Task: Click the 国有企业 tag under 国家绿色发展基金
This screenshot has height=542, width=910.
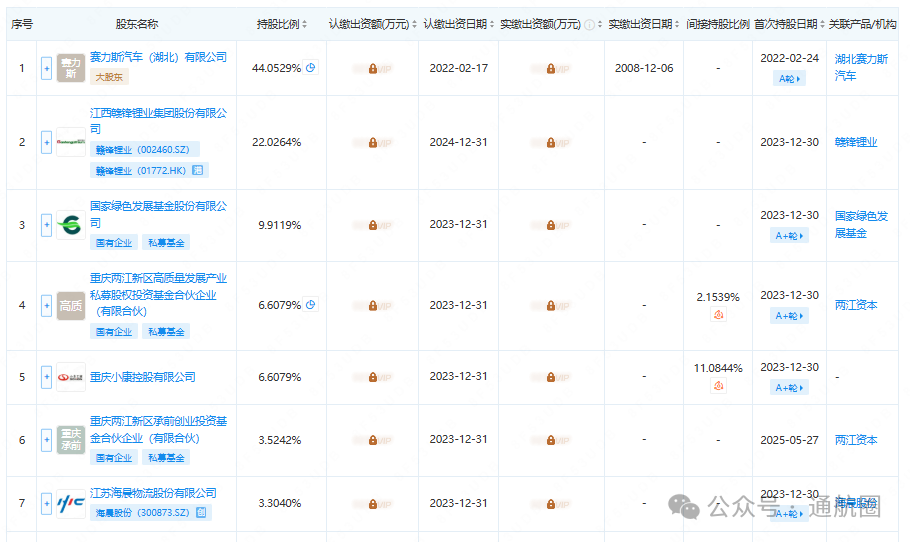Action: point(112,243)
